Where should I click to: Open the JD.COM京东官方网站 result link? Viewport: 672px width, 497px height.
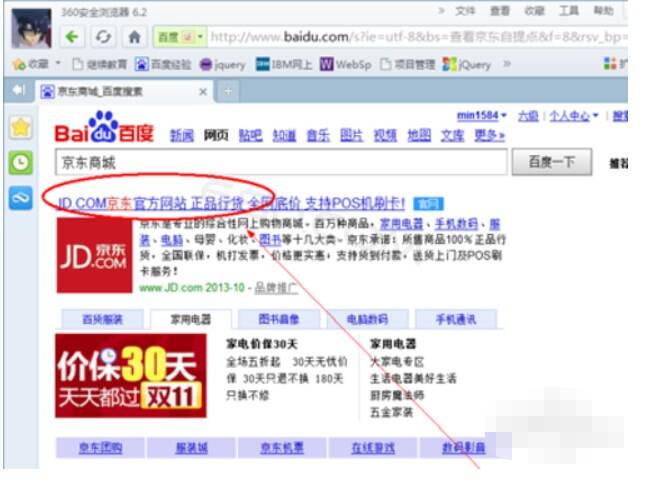pyautogui.click(x=231, y=203)
